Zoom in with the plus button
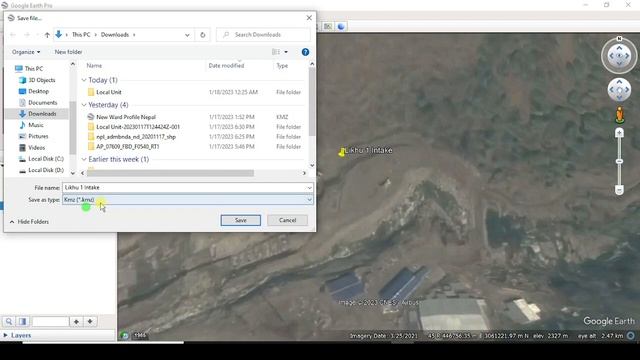 coord(619,133)
